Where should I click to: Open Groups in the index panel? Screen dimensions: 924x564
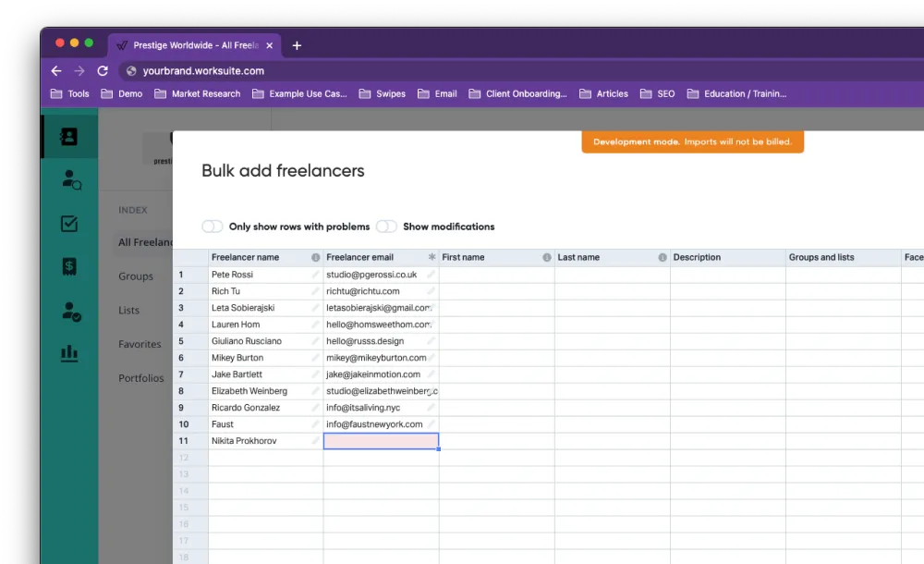(135, 276)
